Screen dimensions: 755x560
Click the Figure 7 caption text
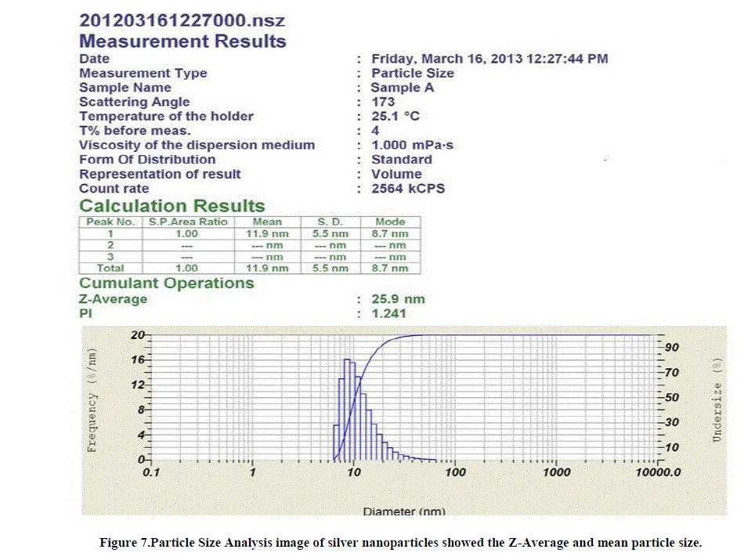400,543
